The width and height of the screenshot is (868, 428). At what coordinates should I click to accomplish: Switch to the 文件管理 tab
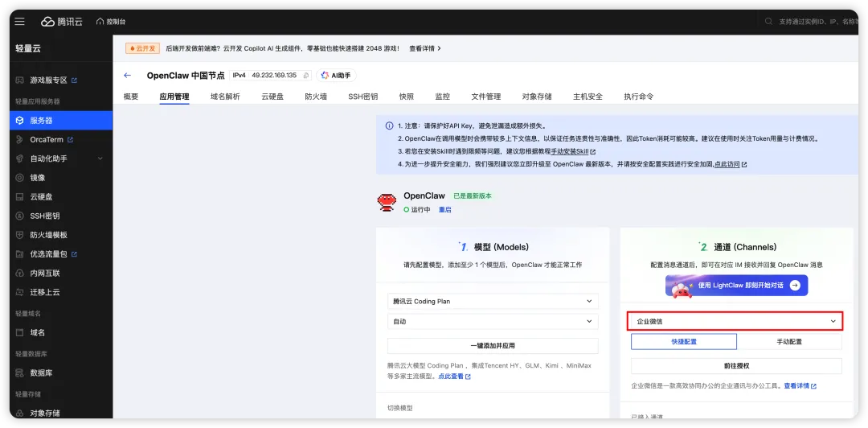[x=486, y=97]
